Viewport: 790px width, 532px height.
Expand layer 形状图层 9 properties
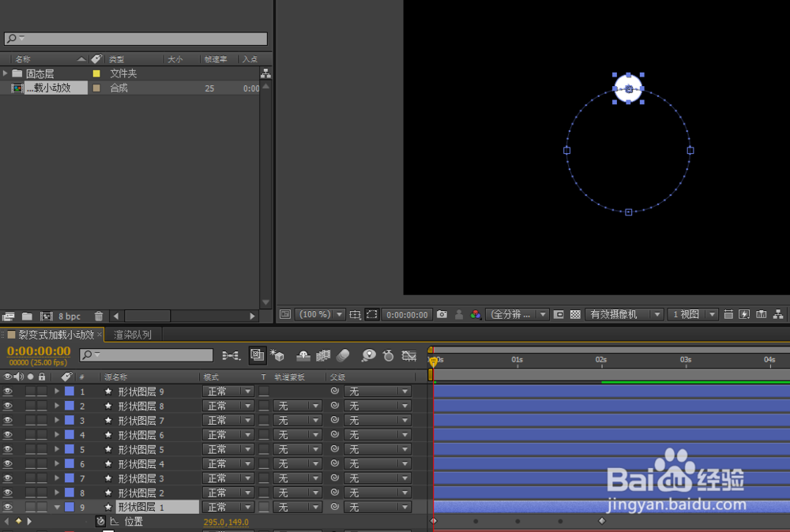click(57, 391)
